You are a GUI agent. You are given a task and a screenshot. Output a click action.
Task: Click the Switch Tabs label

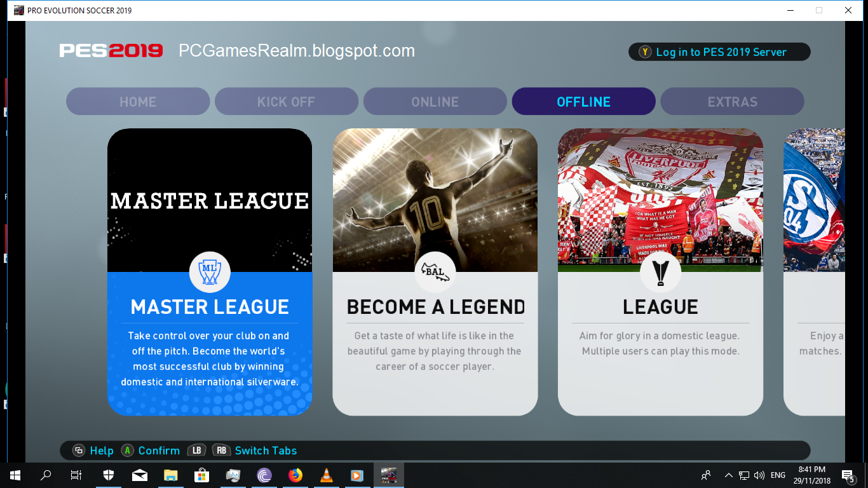point(266,451)
